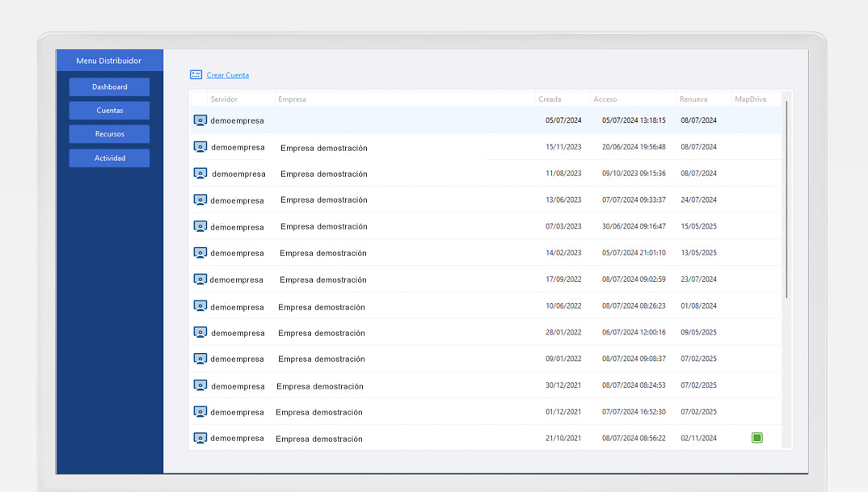The image size is (868, 492).
Task: Click renewal date 09/05/2025
Action: [698, 332]
